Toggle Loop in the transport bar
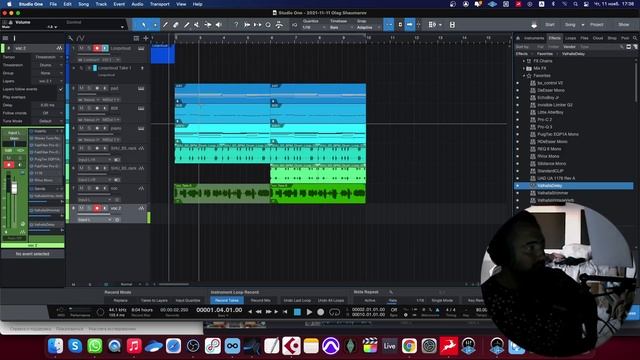The image size is (640, 360). (x=334, y=312)
